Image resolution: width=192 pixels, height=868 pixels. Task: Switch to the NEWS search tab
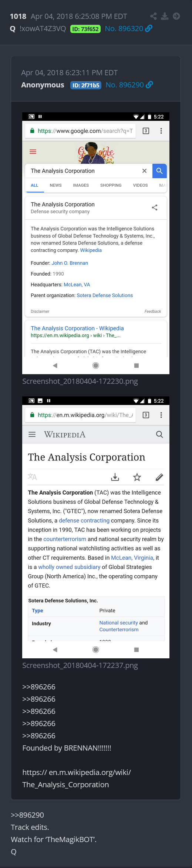(55, 185)
